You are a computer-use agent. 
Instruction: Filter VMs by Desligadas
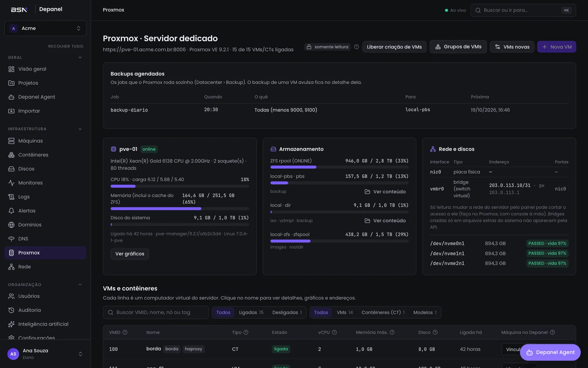point(287,312)
